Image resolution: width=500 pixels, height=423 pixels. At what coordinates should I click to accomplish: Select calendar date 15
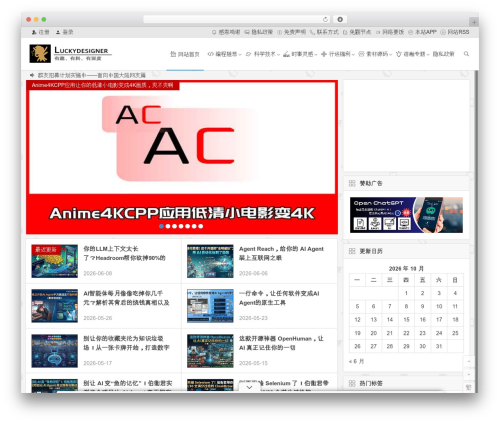tap(406, 320)
